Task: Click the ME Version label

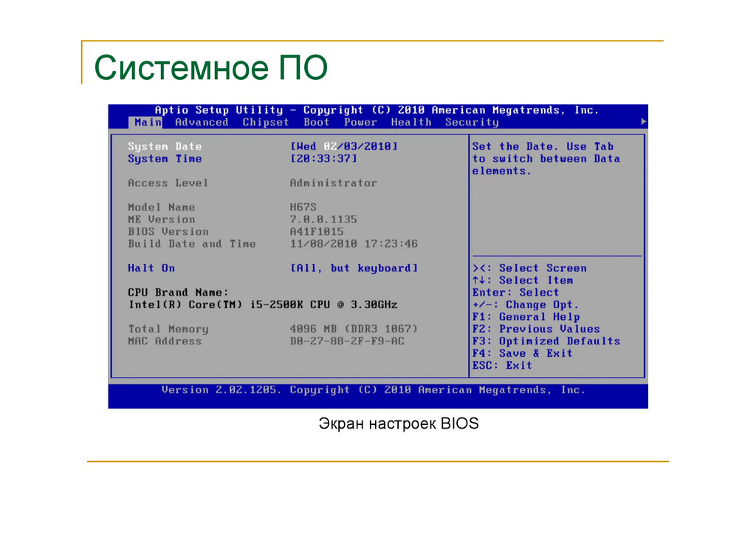Action: pyautogui.click(x=162, y=219)
